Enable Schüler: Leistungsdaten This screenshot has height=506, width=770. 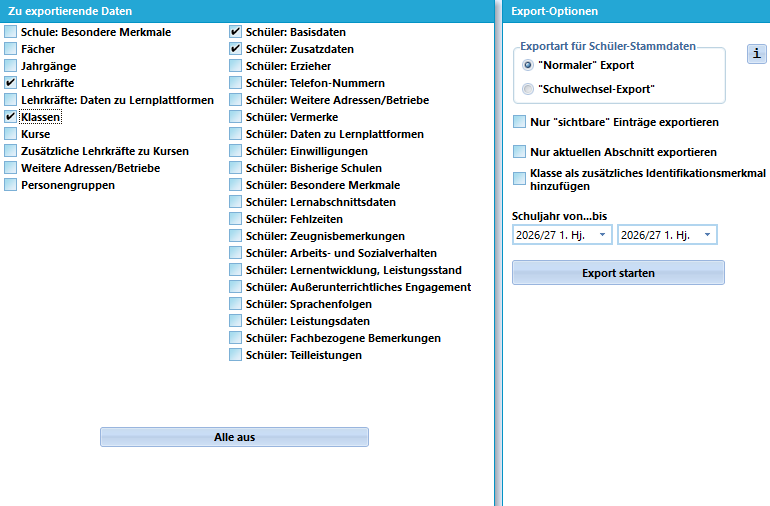coord(235,321)
